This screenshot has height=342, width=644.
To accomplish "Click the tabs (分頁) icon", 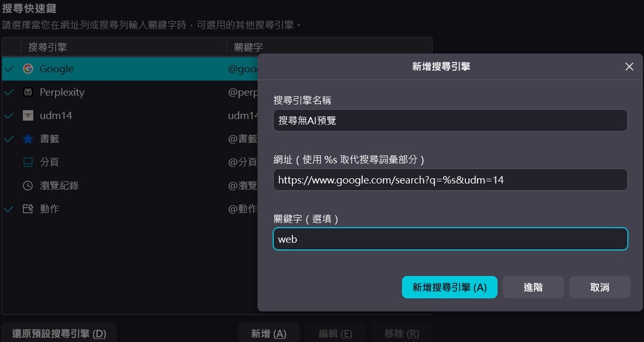I will [28, 162].
